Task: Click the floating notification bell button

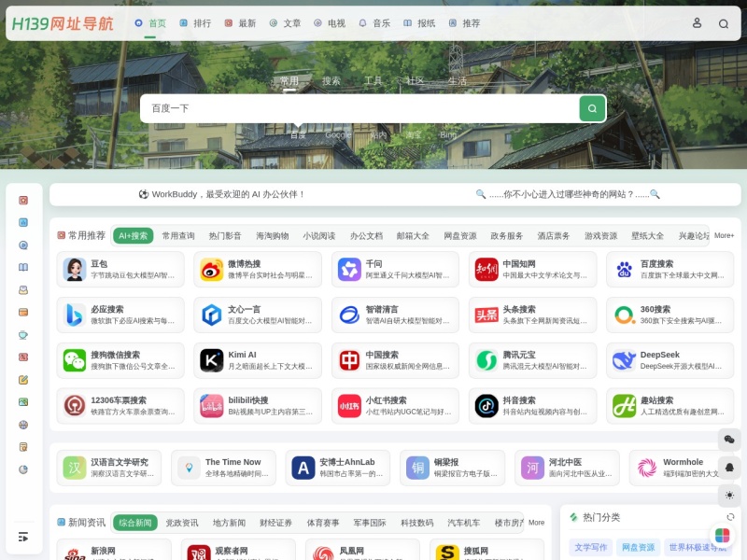Action: (729, 468)
